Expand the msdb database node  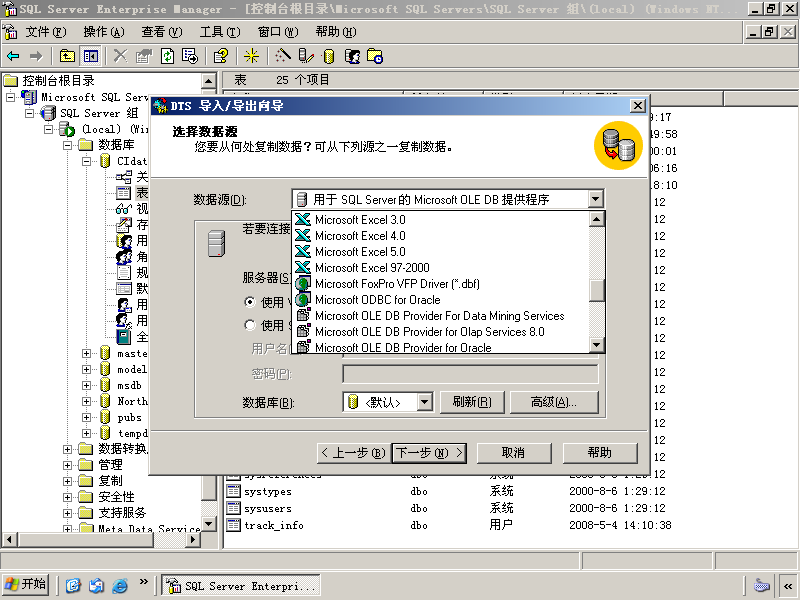[x=86, y=385]
